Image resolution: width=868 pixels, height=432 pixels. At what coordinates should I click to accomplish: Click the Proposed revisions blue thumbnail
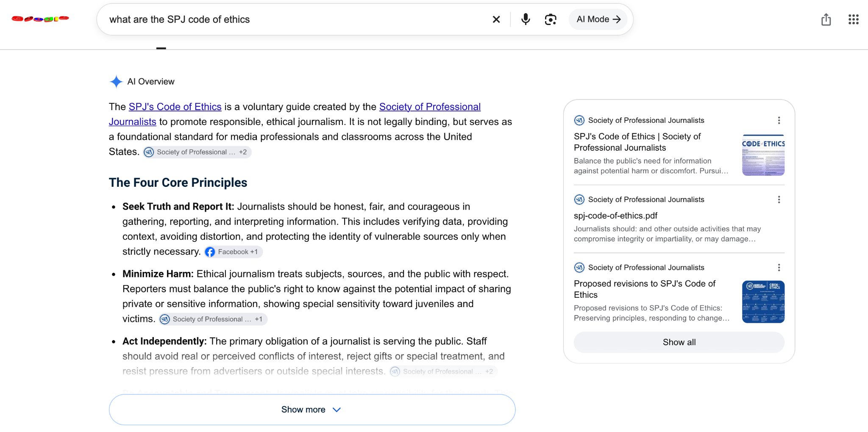pyautogui.click(x=763, y=302)
